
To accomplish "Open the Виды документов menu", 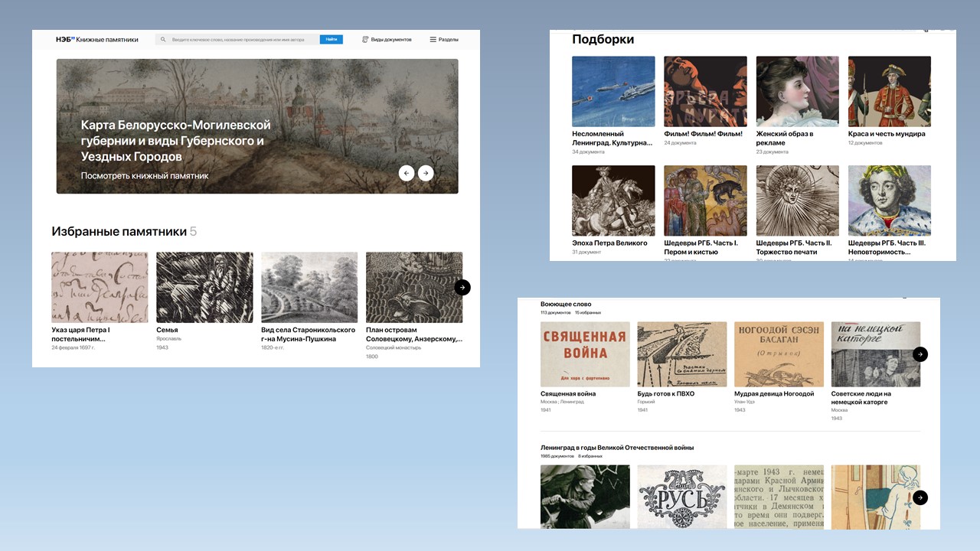I will click(387, 40).
